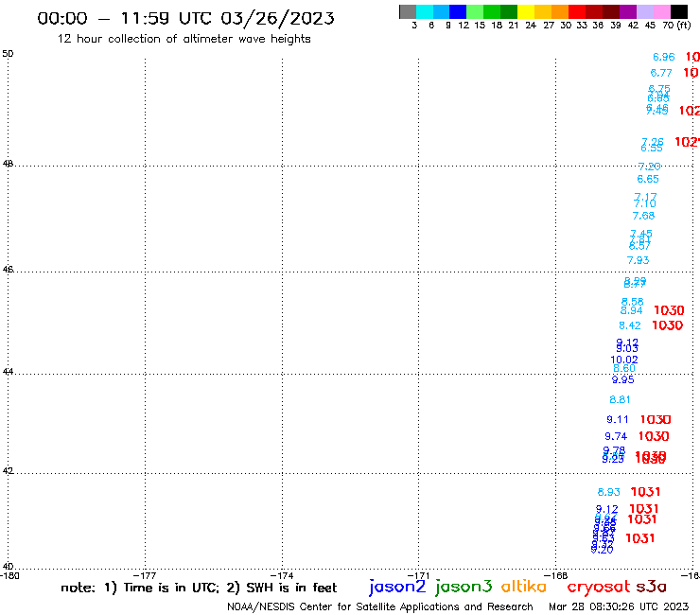700x615 pixels.
Task: Click the wave height value 8.94
Action: (x=632, y=310)
